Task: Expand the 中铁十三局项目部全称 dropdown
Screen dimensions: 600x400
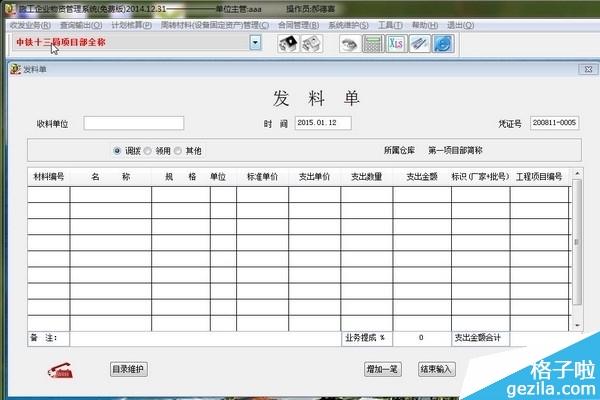Action: (255, 43)
